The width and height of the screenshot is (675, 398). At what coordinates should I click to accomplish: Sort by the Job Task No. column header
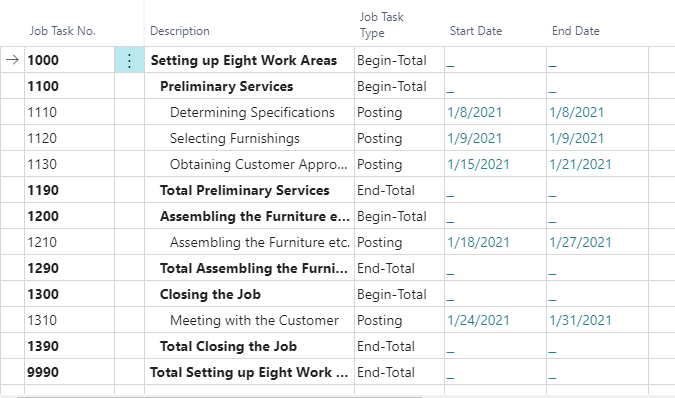coord(62,31)
